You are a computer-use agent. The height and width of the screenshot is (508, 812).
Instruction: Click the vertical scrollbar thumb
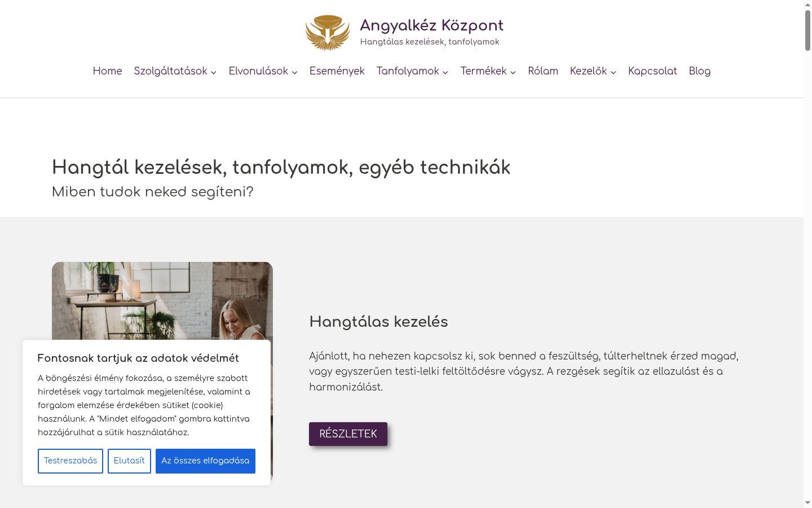tap(807, 31)
